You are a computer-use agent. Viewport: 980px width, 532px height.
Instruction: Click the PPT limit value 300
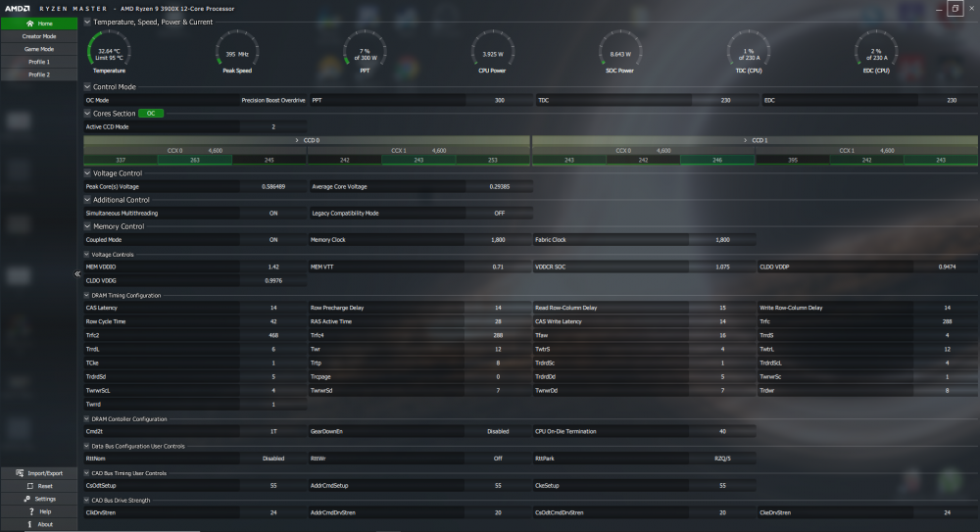tap(500, 100)
